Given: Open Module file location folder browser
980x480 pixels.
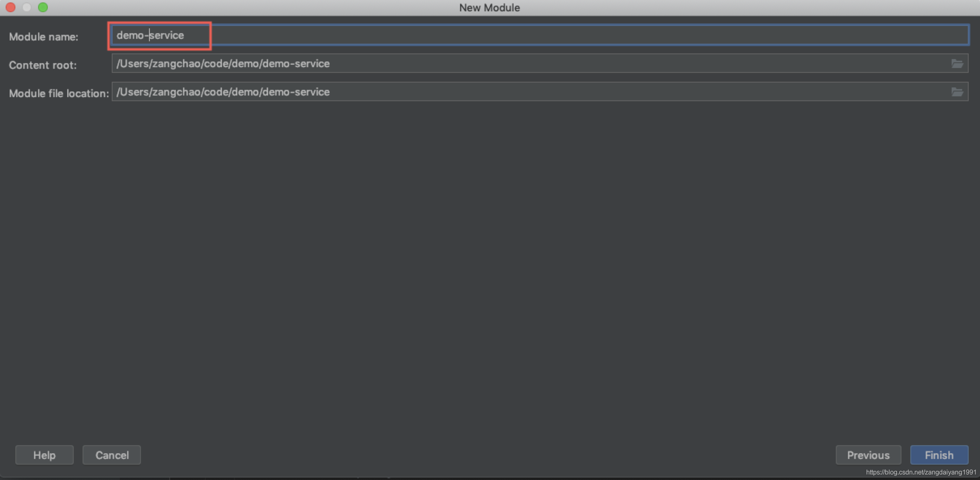Looking at the screenshot, I should tap(957, 92).
